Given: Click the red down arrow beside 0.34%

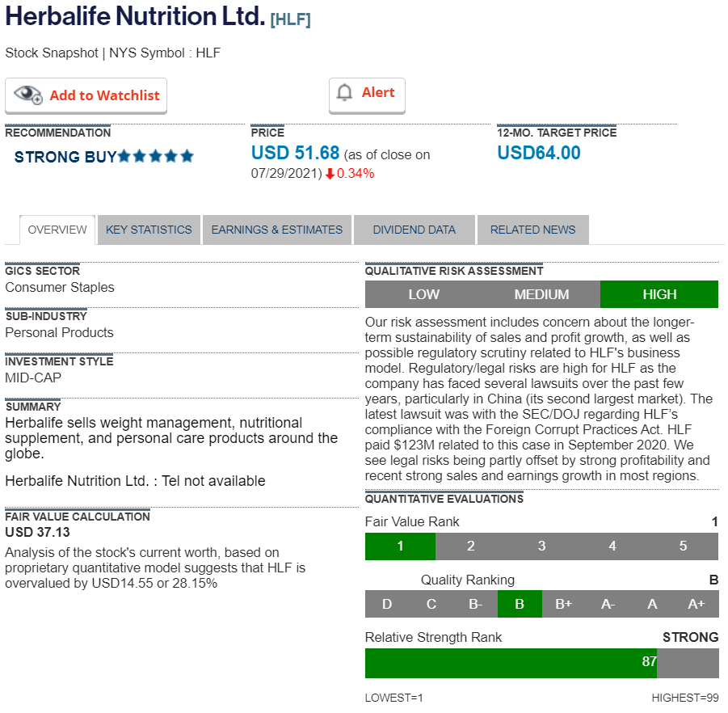Looking at the screenshot, I should pyautogui.click(x=330, y=174).
